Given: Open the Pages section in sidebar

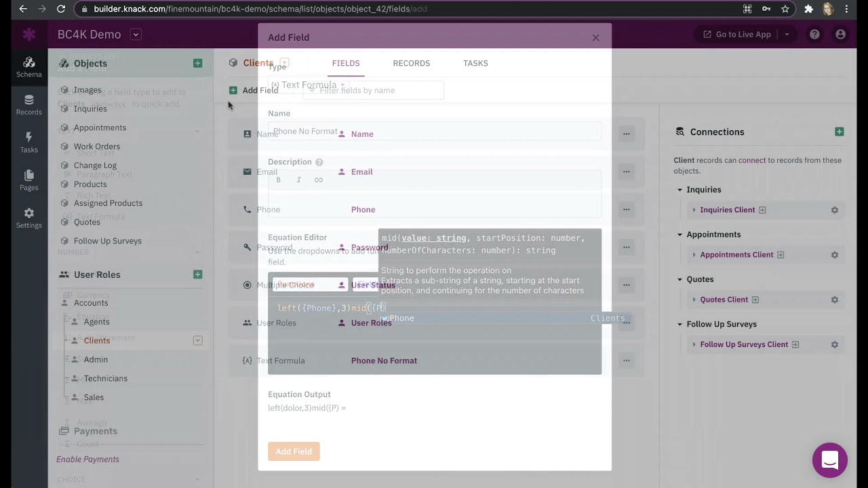Looking at the screenshot, I should coord(29,181).
